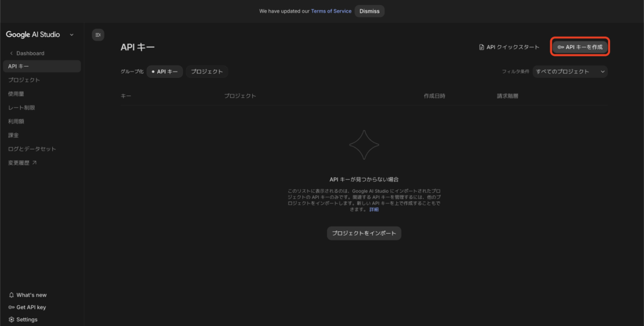The height and width of the screenshot is (326, 644).
Task: Open the Terms of Service link
Action: coord(331,11)
